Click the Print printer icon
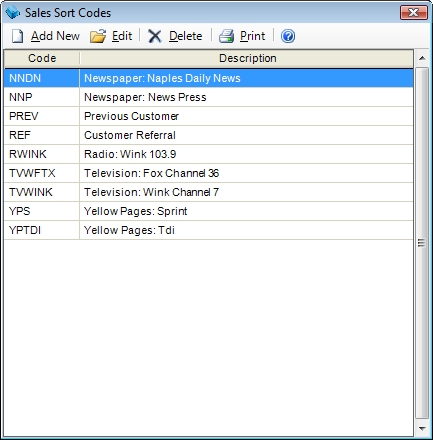The image size is (433, 440). click(227, 36)
